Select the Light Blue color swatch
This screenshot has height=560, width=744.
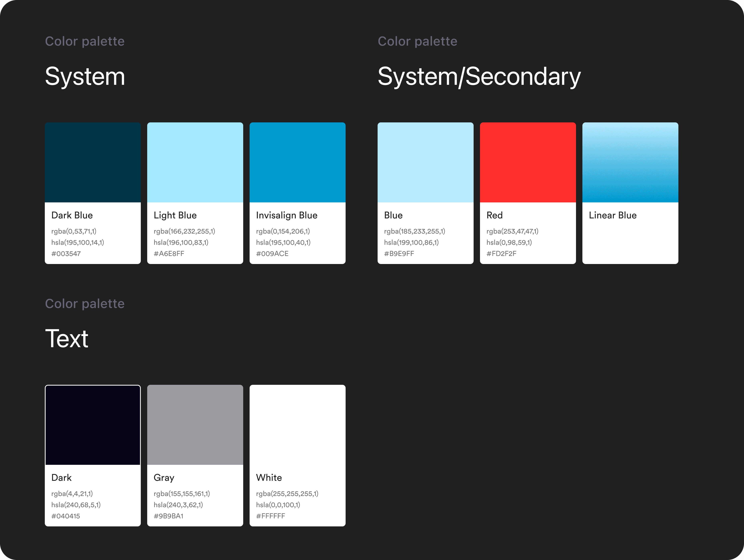pyautogui.click(x=195, y=162)
